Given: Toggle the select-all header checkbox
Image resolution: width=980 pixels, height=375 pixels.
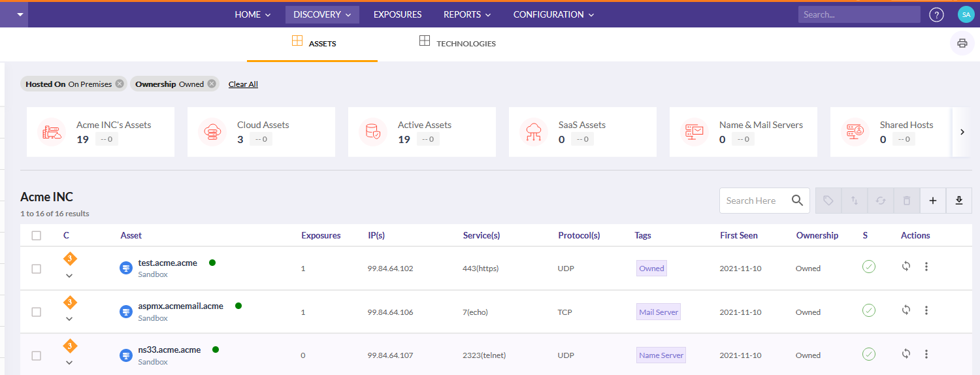Looking at the screenshot, I should point(37,235).
